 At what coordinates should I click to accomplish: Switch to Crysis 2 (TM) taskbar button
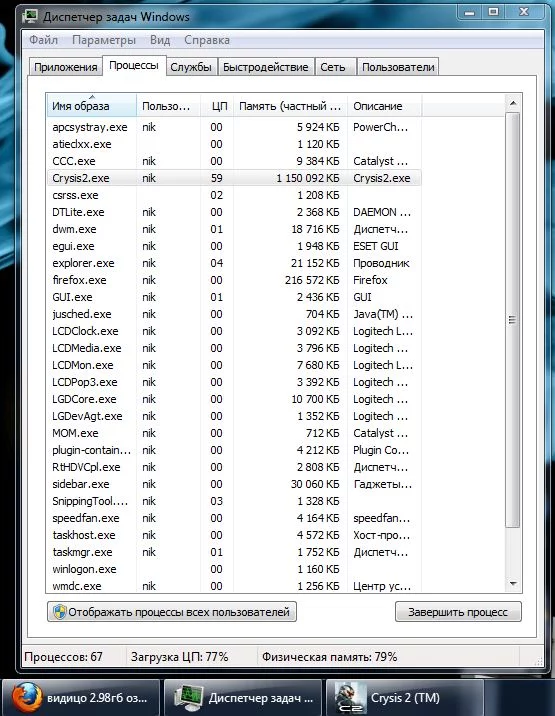pyautogui.click(x=405, y=698)
